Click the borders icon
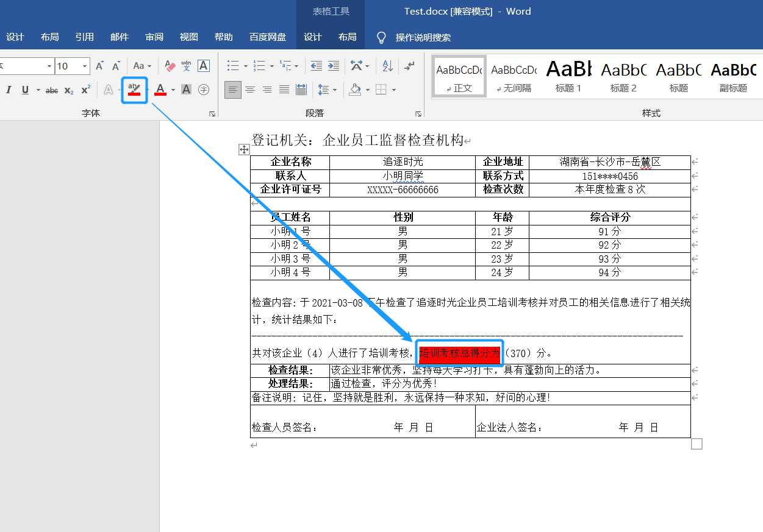763x532 pixels. 381,90
